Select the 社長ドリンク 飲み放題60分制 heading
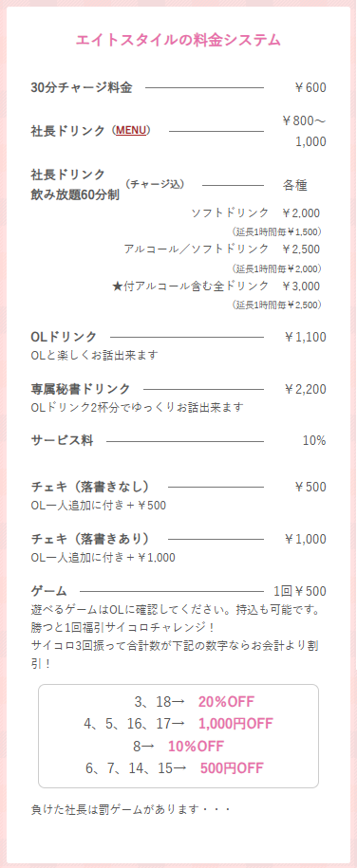 (x=75, y=185)
